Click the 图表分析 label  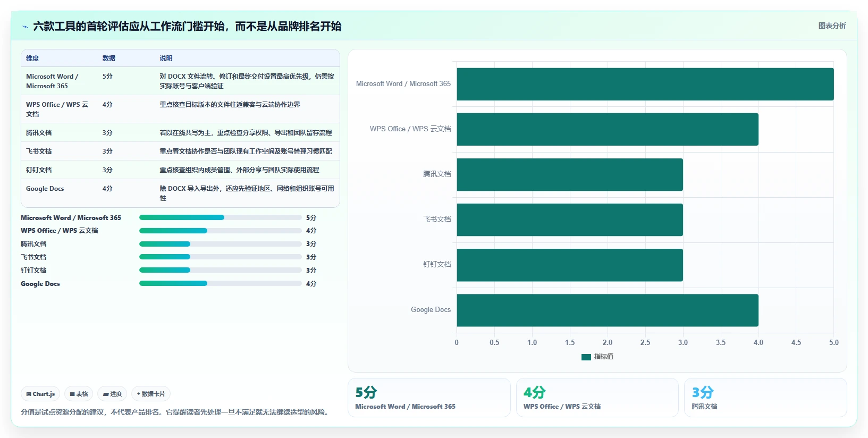(x=832, y=26)
